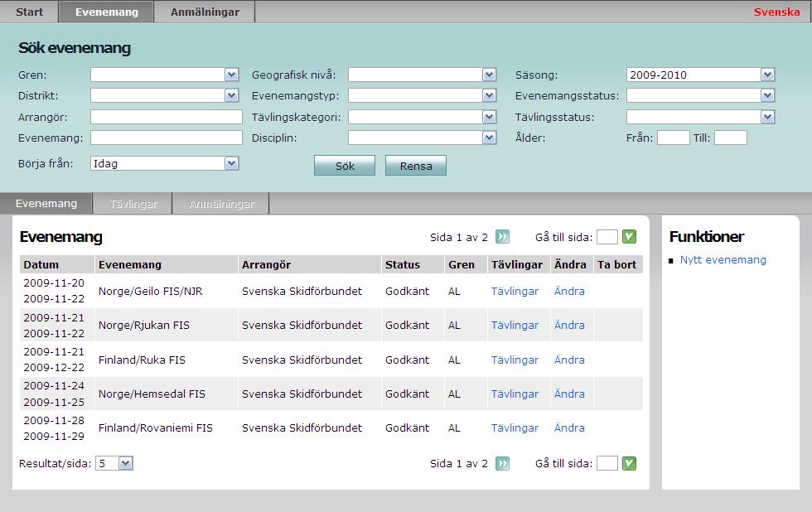Click Ändra for Norge/Geilo FIS/NJR
Image resolution: width=812 pixels, height=512 pixels.
569,291
